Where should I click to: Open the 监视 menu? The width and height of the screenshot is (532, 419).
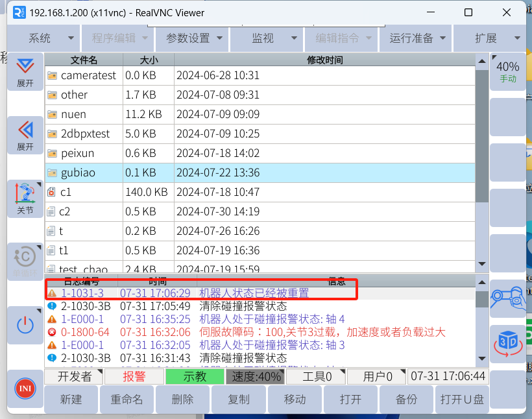(x=266, y=38)
